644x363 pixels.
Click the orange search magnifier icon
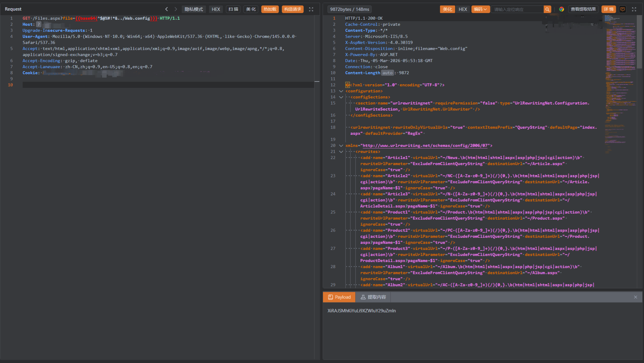pyautogui.click(x=547, y=9)
